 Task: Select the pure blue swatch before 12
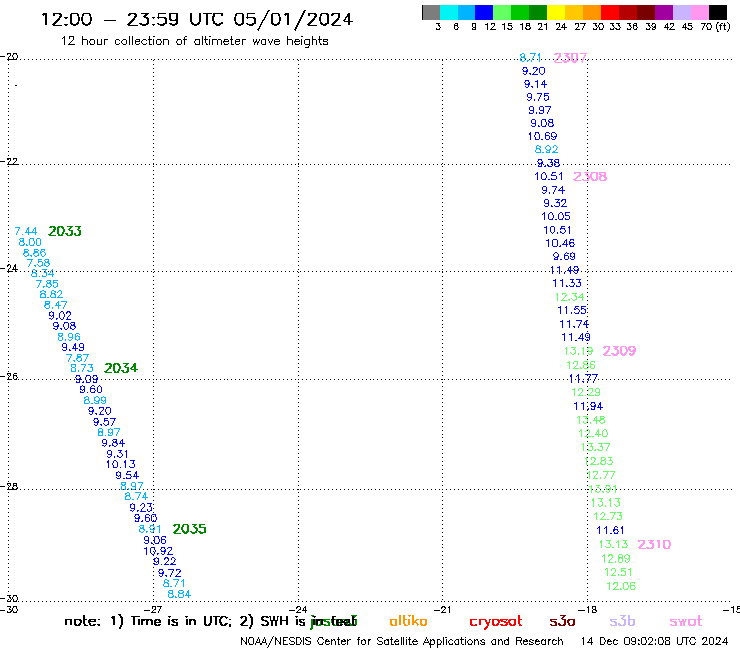point(485,12)
